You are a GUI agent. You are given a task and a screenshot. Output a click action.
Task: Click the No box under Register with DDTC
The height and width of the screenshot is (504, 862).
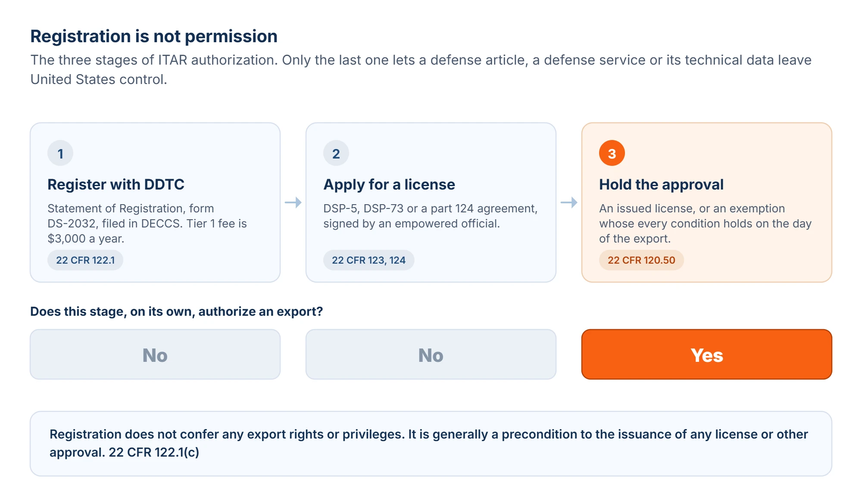pyautogui.click(x=155, y=355)
